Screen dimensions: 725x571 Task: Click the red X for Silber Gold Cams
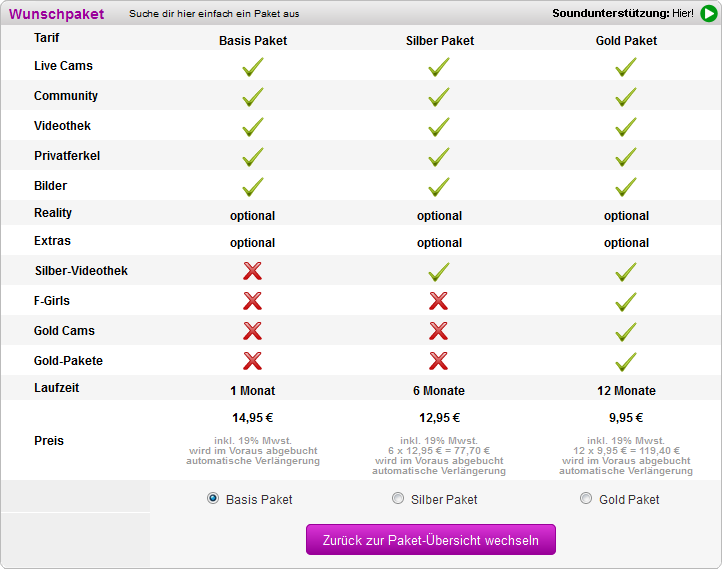438,331
